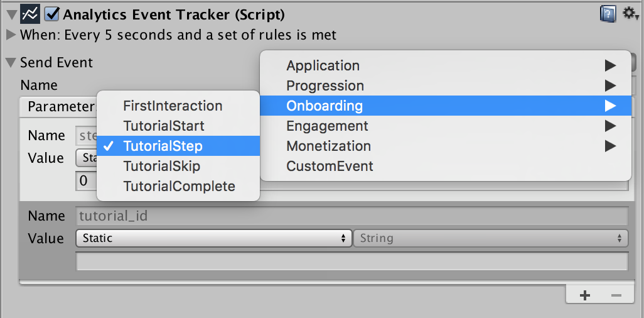Open the Monetization submenu arrow
644x318 pixels.
coord(610,146)
